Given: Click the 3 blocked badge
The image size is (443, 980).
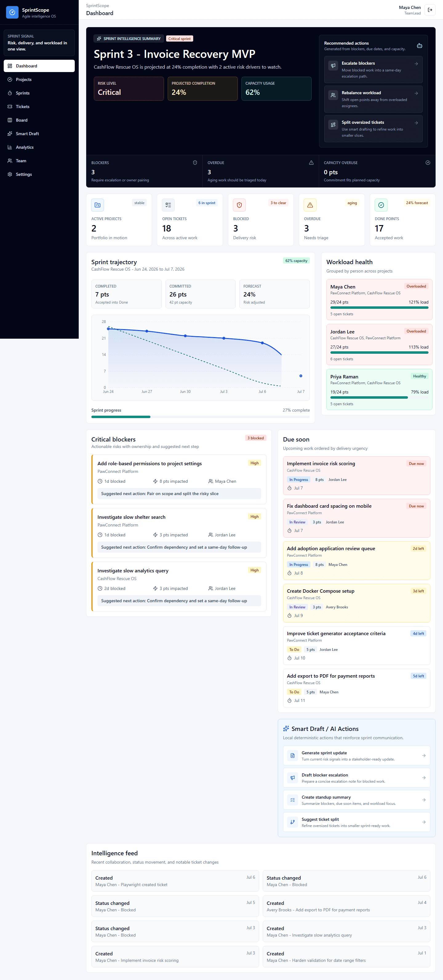Looking at the screenshot, I should click(x=256, y=438).
